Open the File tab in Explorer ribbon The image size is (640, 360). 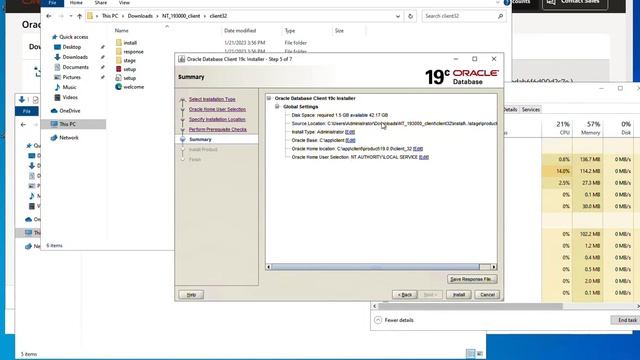52,3
